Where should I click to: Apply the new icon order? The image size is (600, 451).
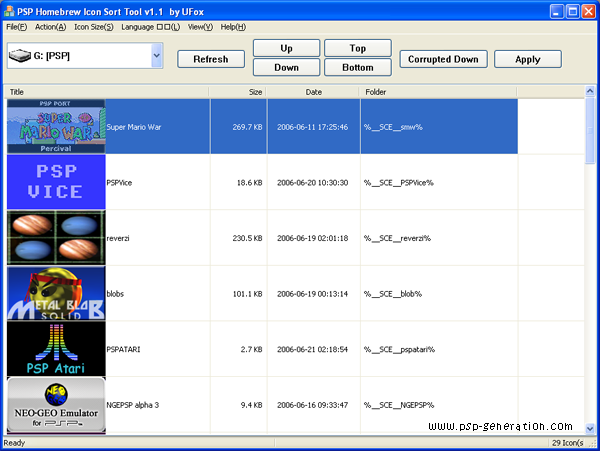528,59
